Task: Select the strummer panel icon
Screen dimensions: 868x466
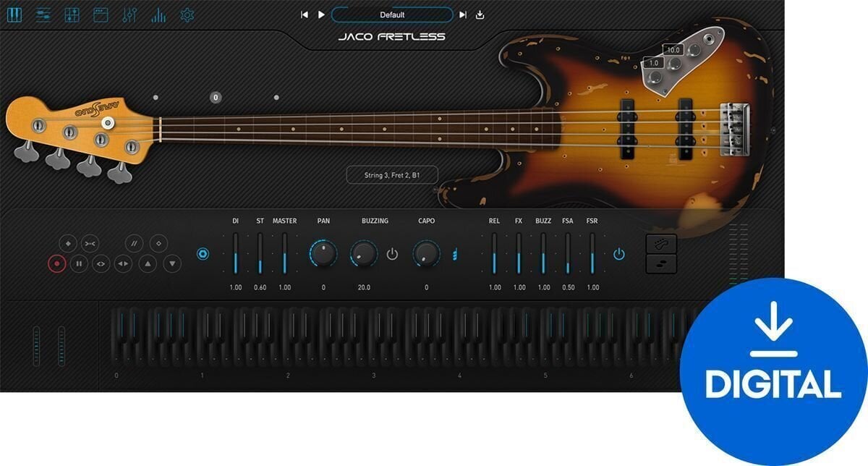Action: pyautogui.click(x=43, y=13)
